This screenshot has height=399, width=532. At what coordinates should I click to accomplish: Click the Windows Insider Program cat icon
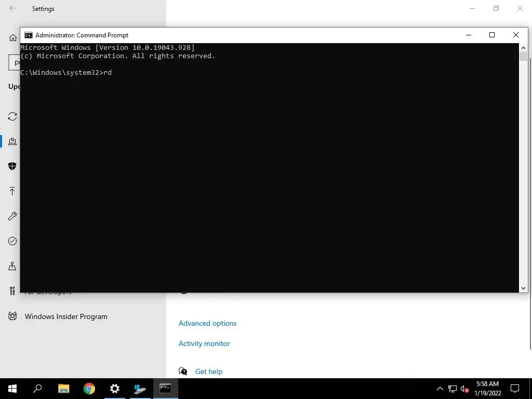(x=12, y=316)
